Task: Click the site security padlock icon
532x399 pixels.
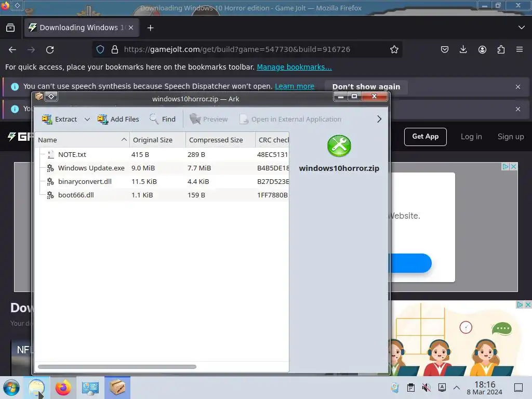Action: pyautogui.click(x=115, y=49)
